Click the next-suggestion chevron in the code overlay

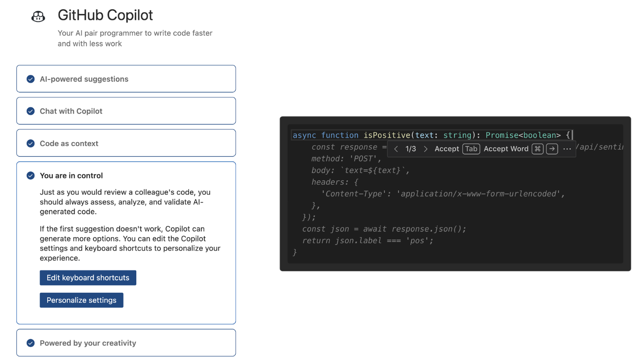tap(425, 148)
